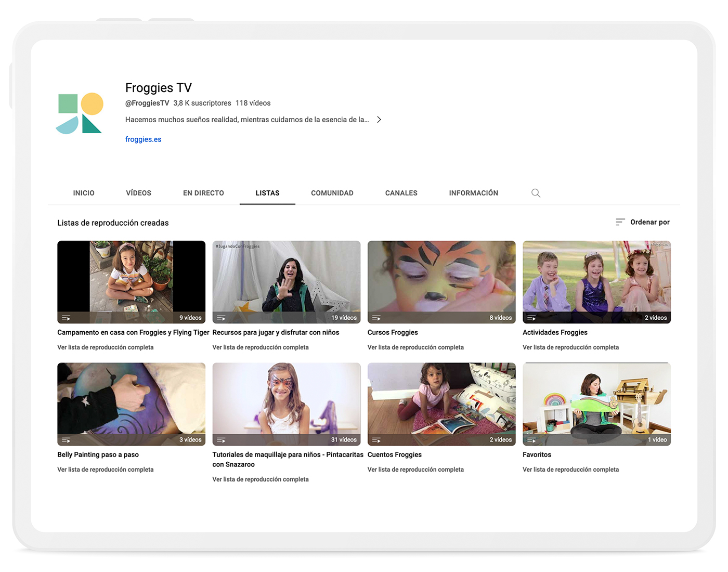Viewport: 728px width, 572px height.
Task: Switch to the COMUNIDAD tab
Action: pyautogui.click(x=332, y=193)
